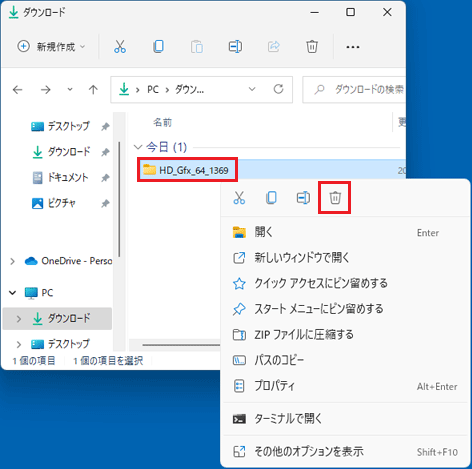
Task: Choose ZIP ファイルに圧縮する
Action: pos(345,334)
